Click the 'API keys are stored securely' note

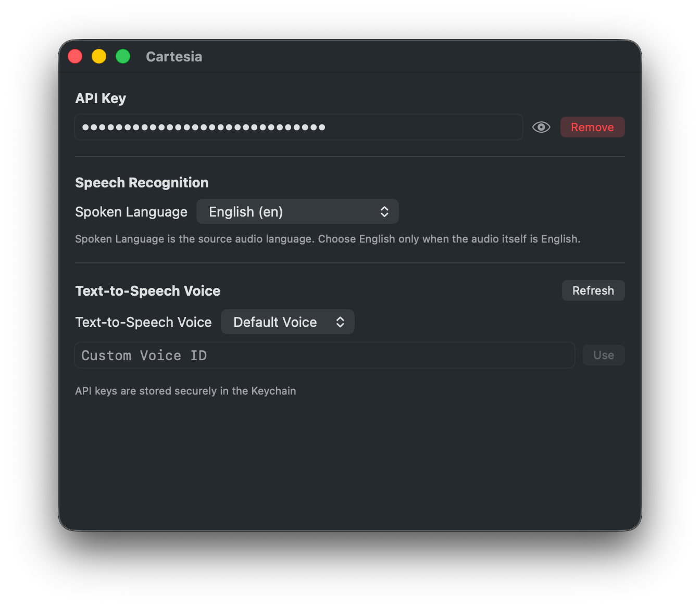click(x=185, y=391)
